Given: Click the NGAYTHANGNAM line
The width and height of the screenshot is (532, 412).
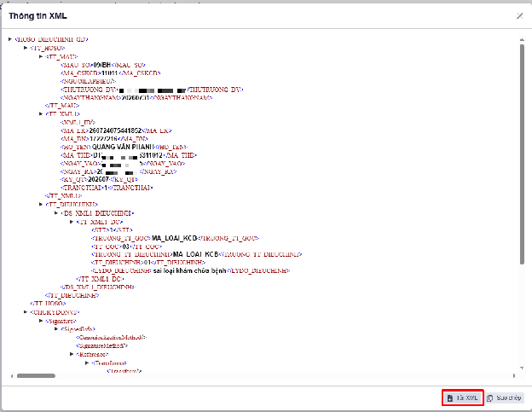Looking at the screenshot, I should coord(136,98).
